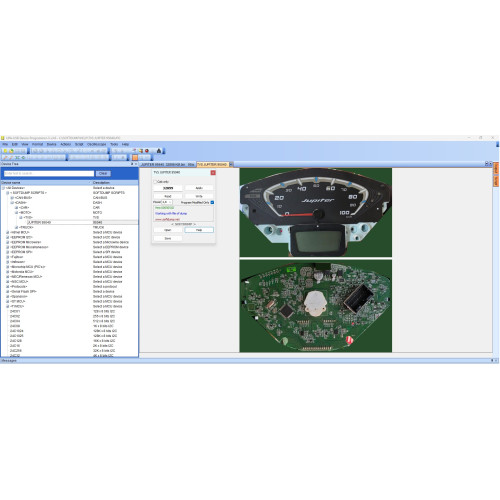This screenshot has height=500, width=500.
Task: Select the 24C01 device row
Action: click(15, 311)
